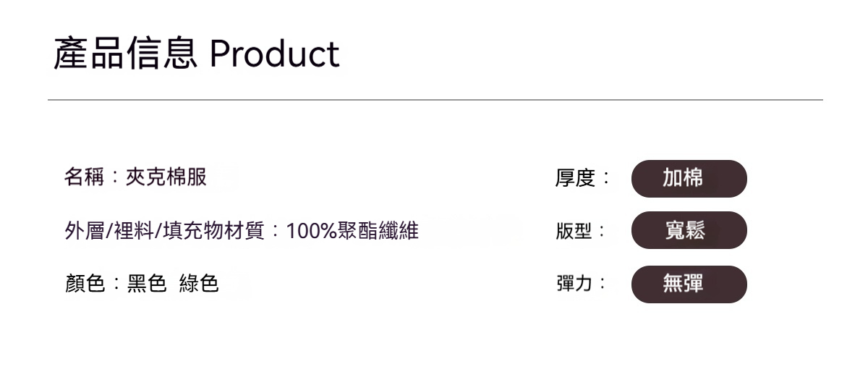Select the 寬鬆 fit pill
The width and height of the screenshot is (868, 380).
point(689,230)
